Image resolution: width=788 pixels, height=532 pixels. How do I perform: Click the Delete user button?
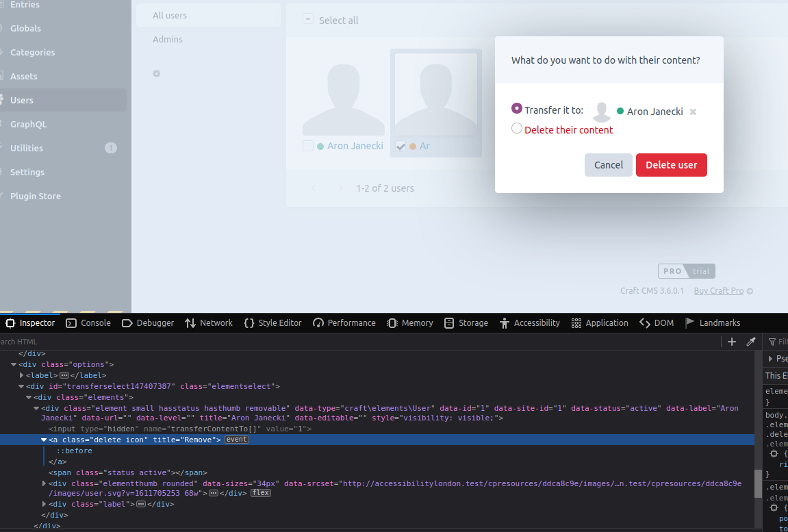pyautogui.click(x=671, y=165)
